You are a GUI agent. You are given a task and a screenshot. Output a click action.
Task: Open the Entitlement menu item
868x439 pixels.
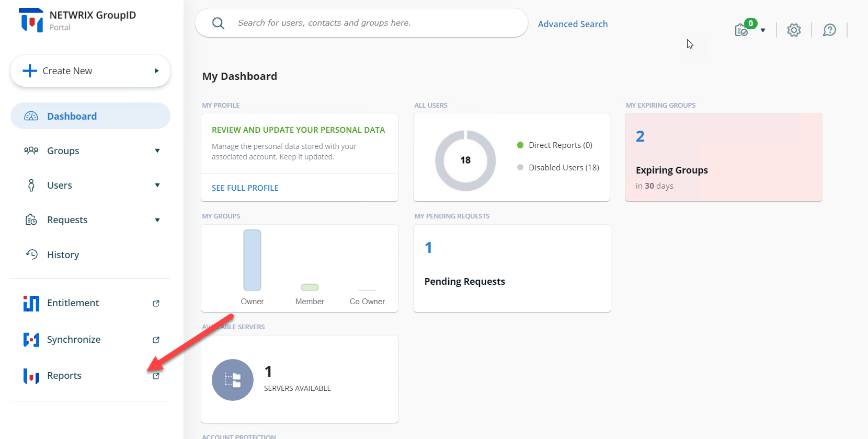(x=90, y=303)
